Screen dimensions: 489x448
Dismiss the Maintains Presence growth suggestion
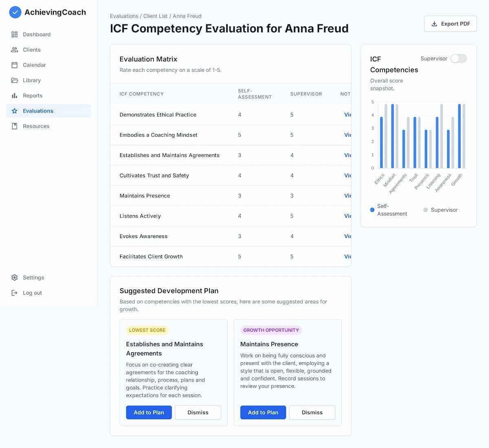[312, 412]
